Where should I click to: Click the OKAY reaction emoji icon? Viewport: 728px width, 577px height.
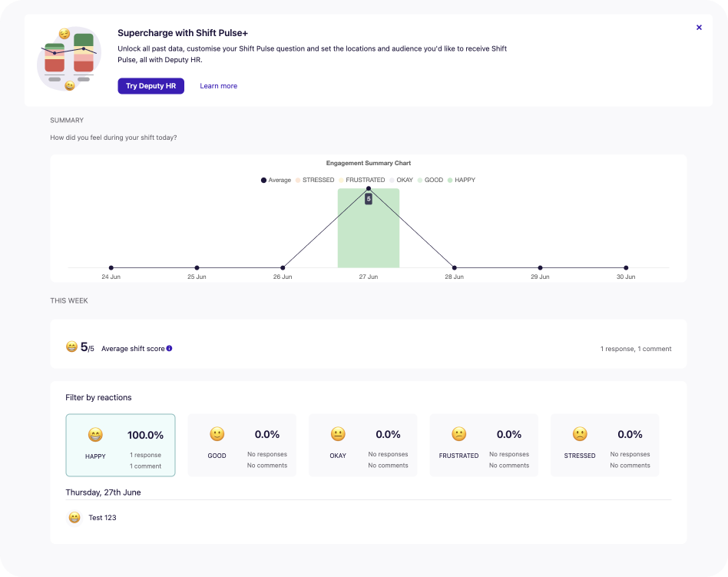[338, 434]
